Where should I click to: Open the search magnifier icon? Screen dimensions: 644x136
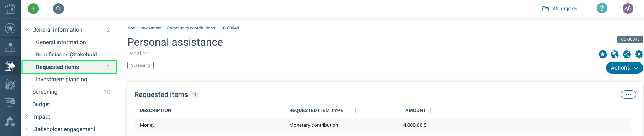point(58,9)
